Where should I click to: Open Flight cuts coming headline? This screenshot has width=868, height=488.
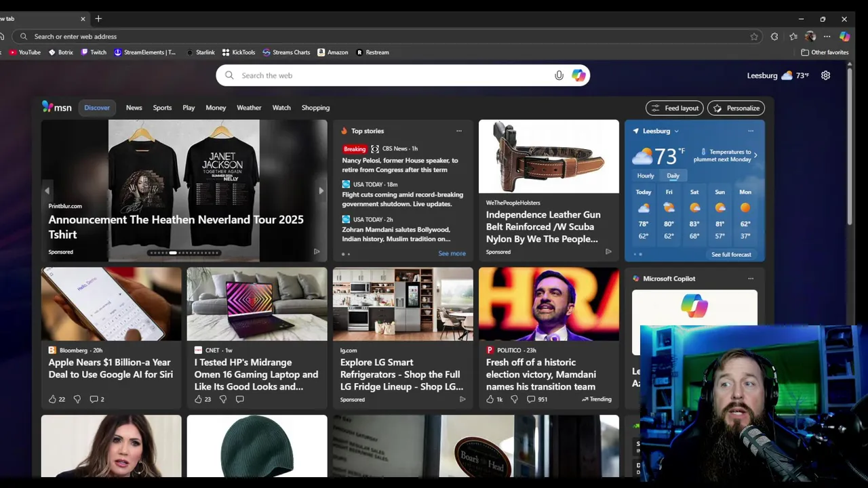click(x=403, y=199)
